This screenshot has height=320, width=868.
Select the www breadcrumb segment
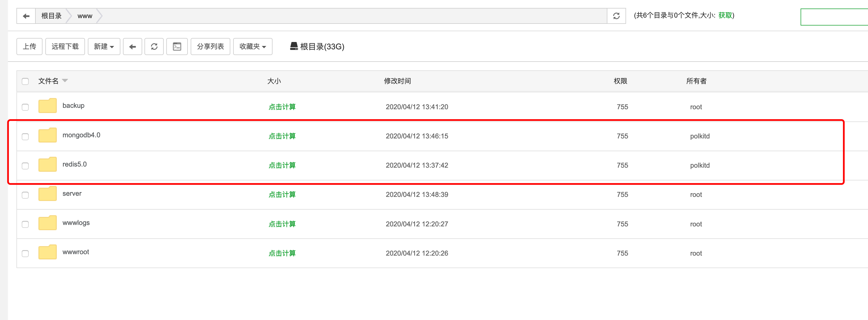click(85, 16)
